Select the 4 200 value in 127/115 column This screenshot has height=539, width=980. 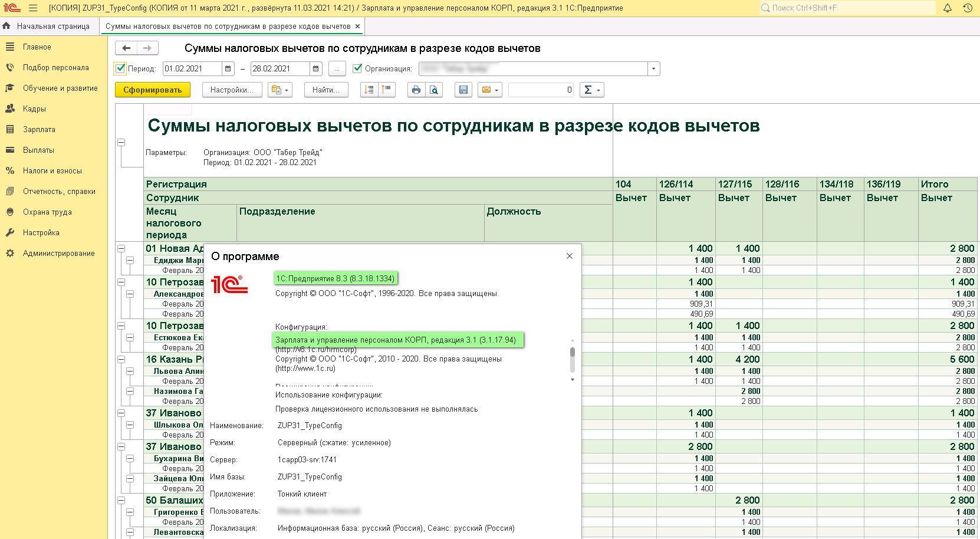pyautogui.click(x=739, y=359)
